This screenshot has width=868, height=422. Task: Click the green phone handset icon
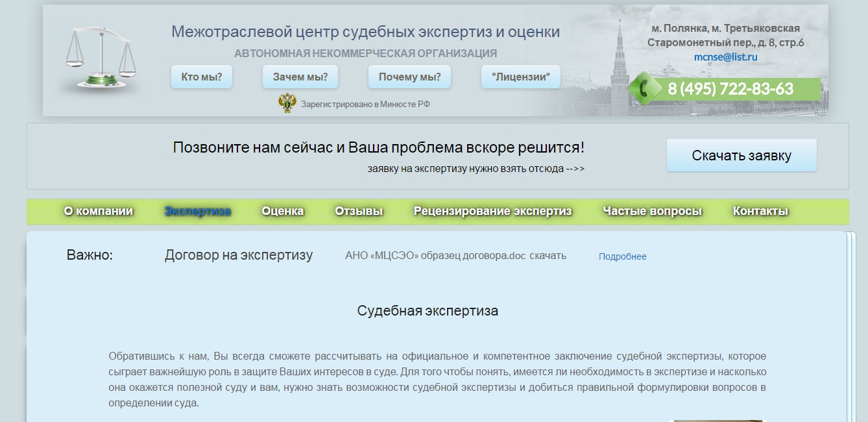point(646,89)
